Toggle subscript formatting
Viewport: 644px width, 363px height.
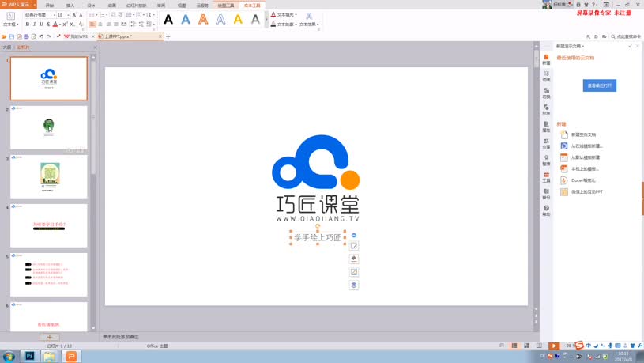[x=72, y=25]
